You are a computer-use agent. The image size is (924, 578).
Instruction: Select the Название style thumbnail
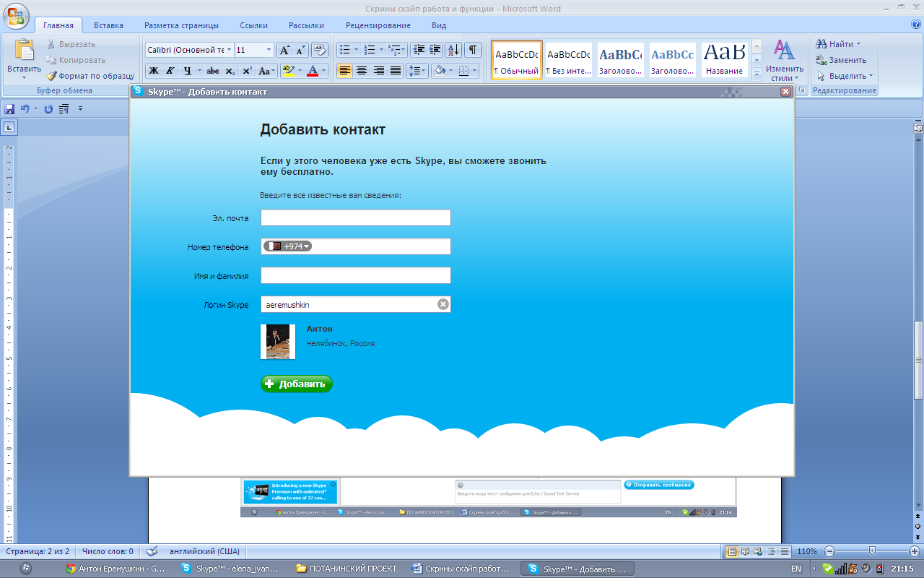click(x=725, y=59)
